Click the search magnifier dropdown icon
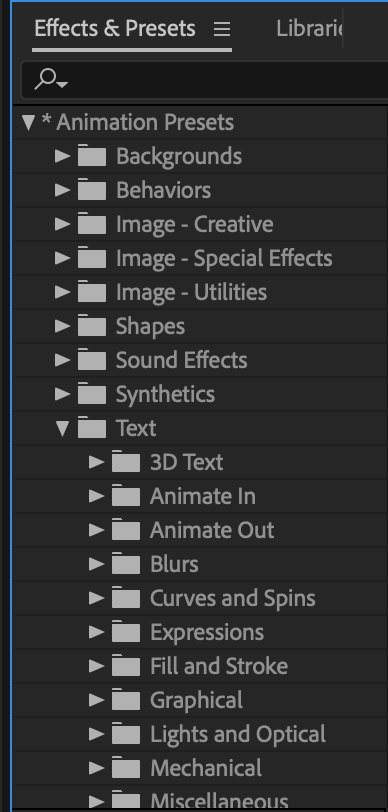 [51, 80]
